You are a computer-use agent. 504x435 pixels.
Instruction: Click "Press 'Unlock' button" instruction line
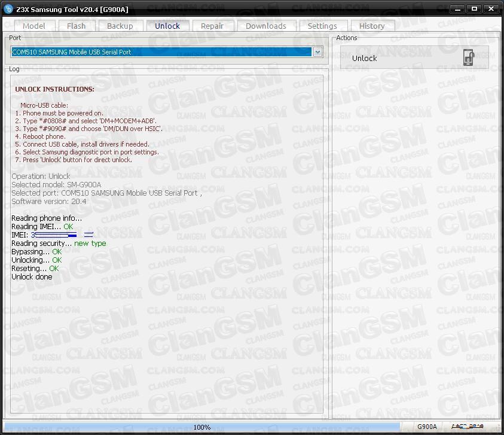point(74,160)
